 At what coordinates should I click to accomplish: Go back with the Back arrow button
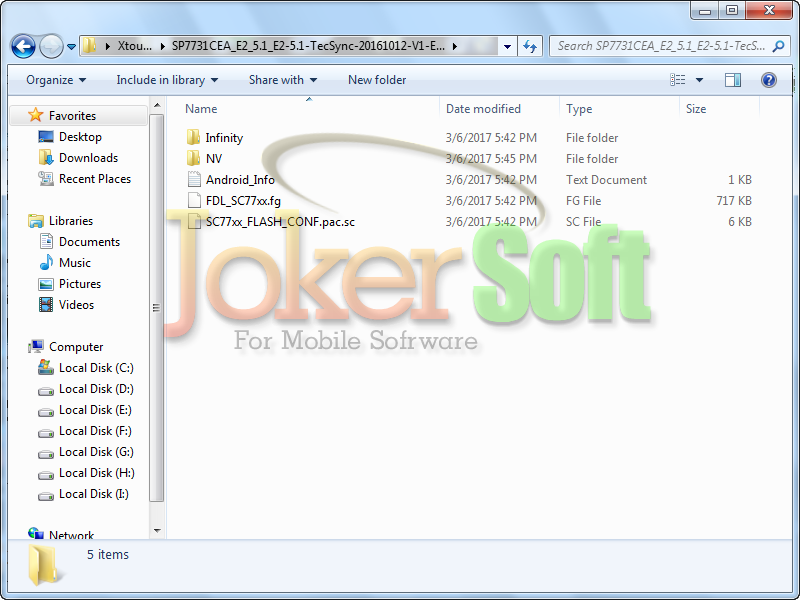click(23, 46)
